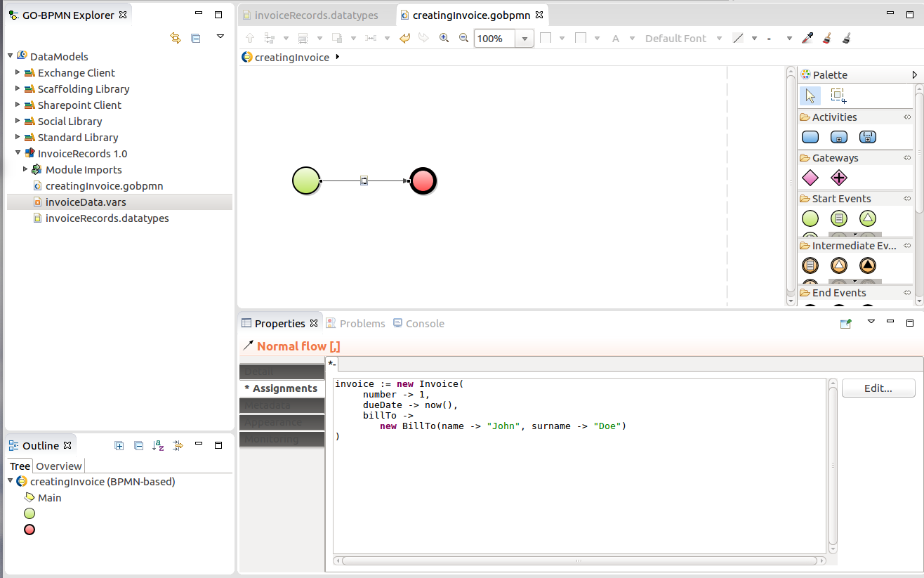Collapse the creatingInvoice node in Outline
The height and width of the screenshot is (578, 924).
point(11,481)
